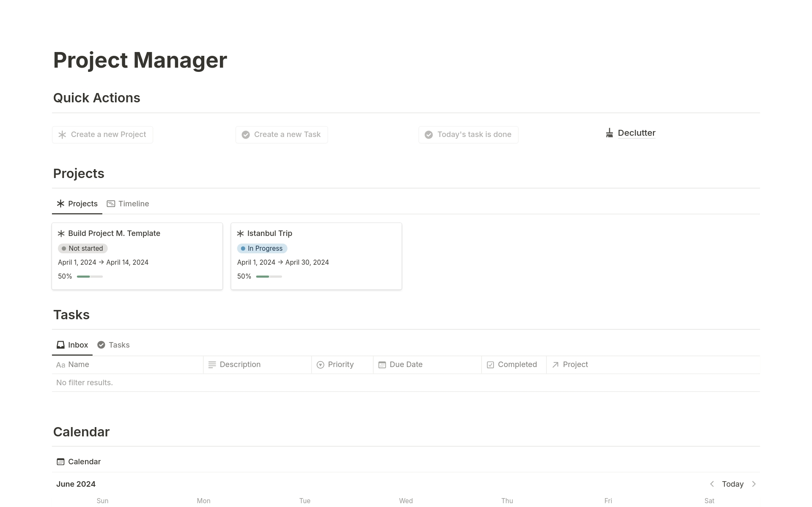Click the 50% progress bar on Istanbul Trip
Screen dimensions: 812x507
(269, 276)
